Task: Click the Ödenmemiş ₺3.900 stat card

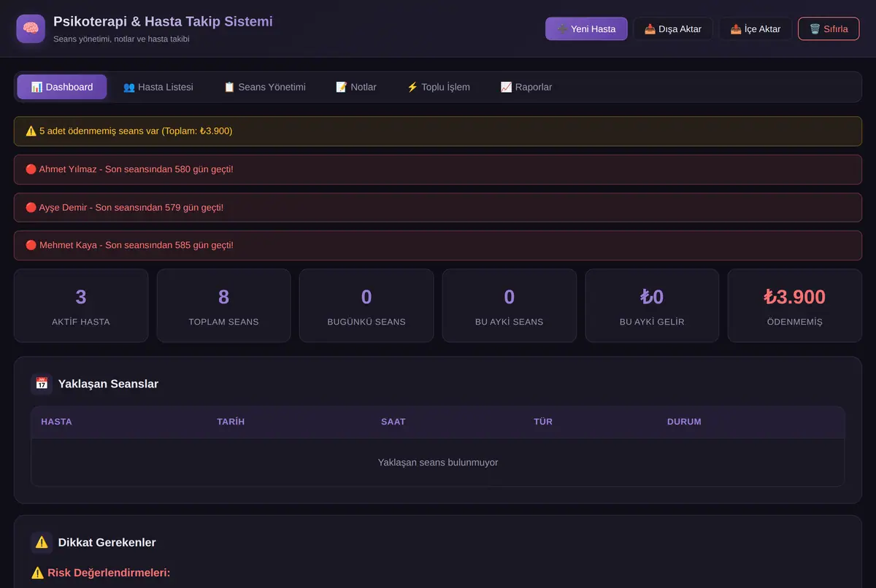Action: [794, 306]
